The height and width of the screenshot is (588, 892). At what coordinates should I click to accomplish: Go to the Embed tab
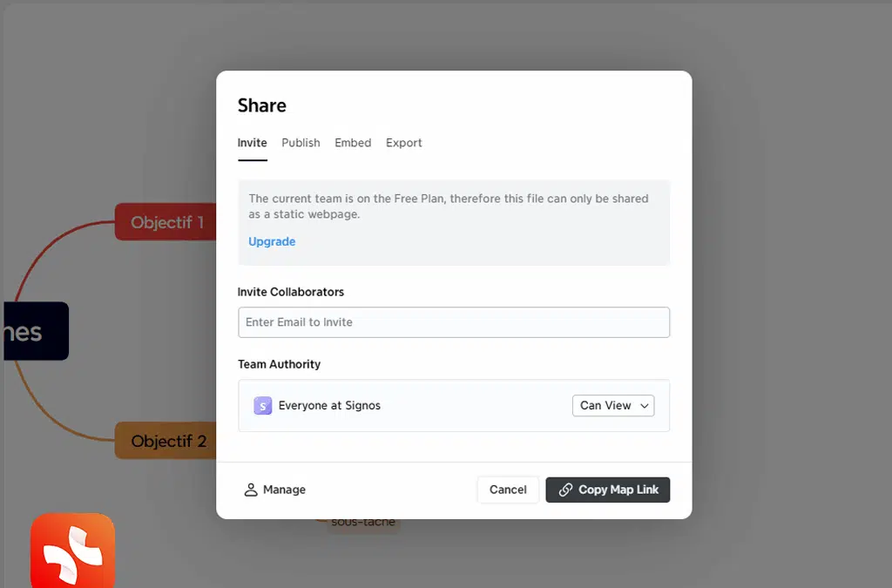[x=353, y=143]
